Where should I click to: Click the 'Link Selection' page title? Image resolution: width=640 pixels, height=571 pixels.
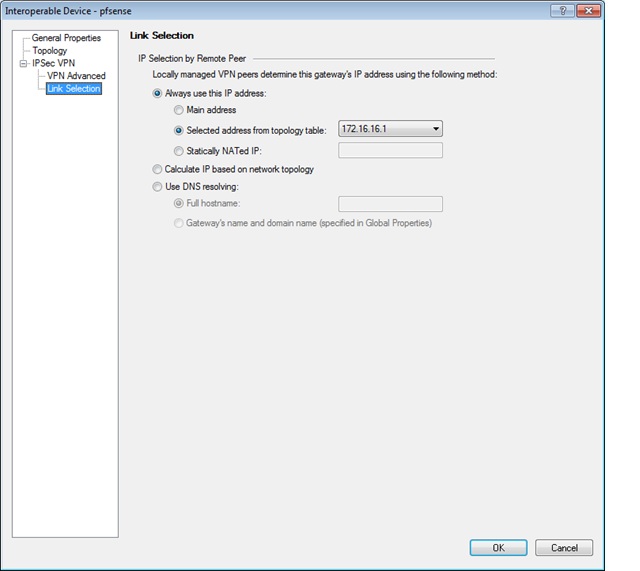[x=162, y=36]
